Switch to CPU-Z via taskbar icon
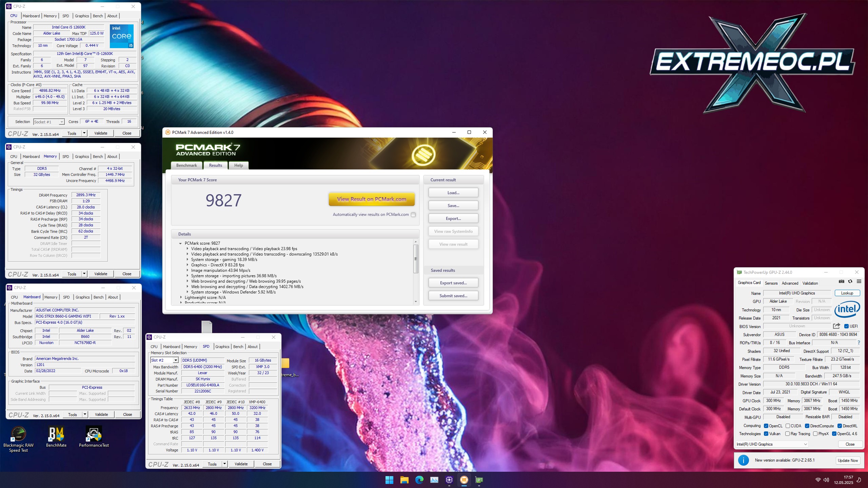Screen dimensions: 868x488 (449, 480)
